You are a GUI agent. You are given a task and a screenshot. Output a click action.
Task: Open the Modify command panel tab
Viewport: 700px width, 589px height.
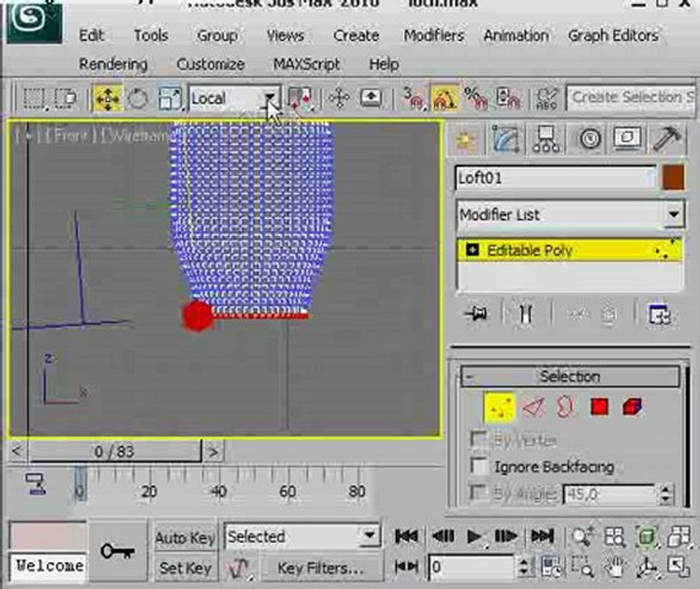505,139
